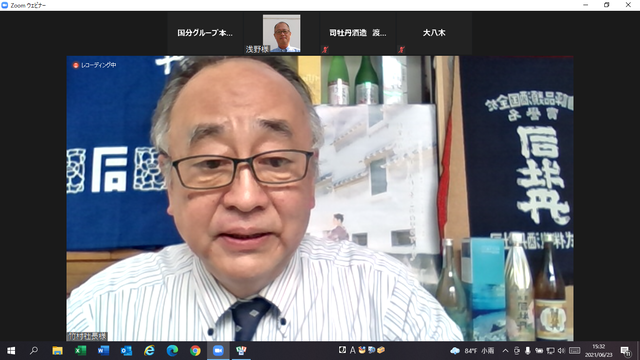
Task: Select the 大八木 participant tile
Action: pyautogui.click(x=434, y=33)
